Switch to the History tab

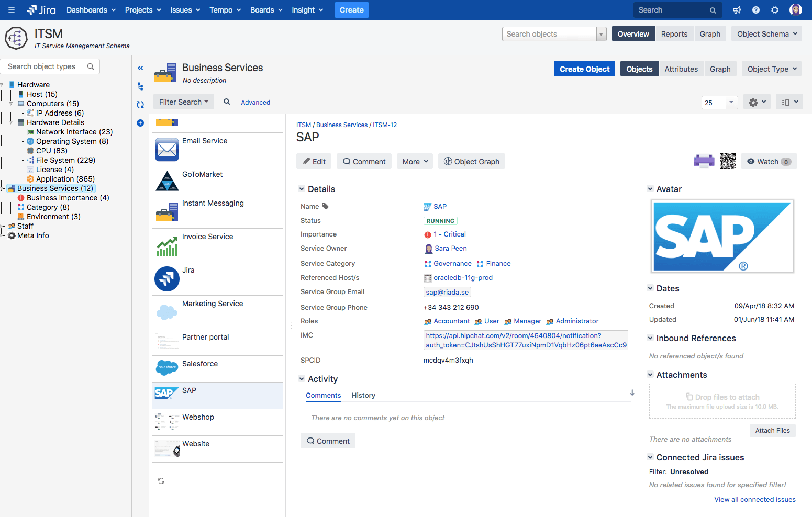[x=363, y=396]
